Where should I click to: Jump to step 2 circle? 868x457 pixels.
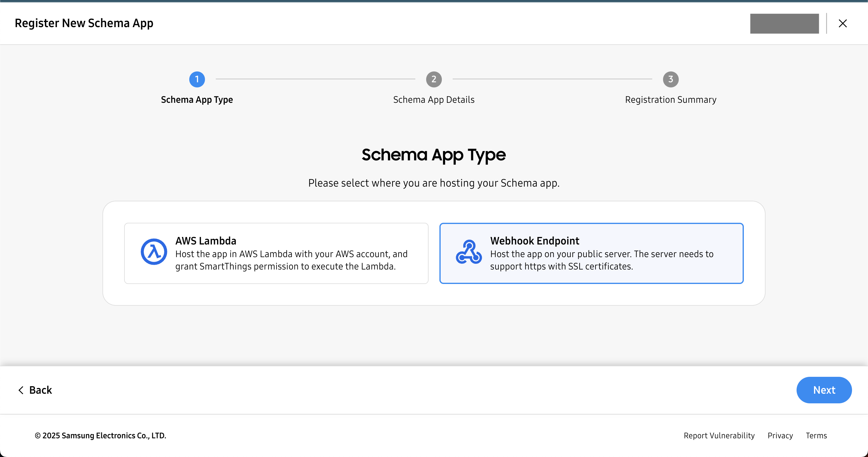(434, 79)
